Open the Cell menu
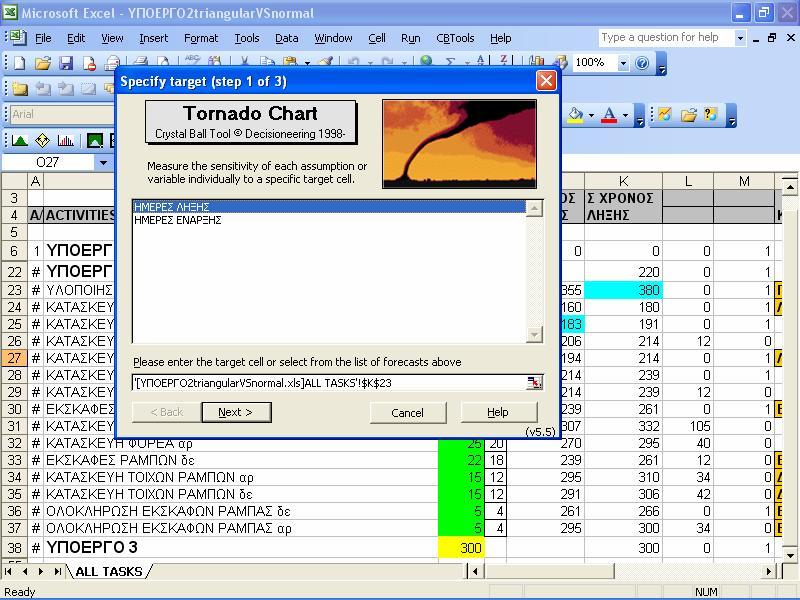 [377, 38]
